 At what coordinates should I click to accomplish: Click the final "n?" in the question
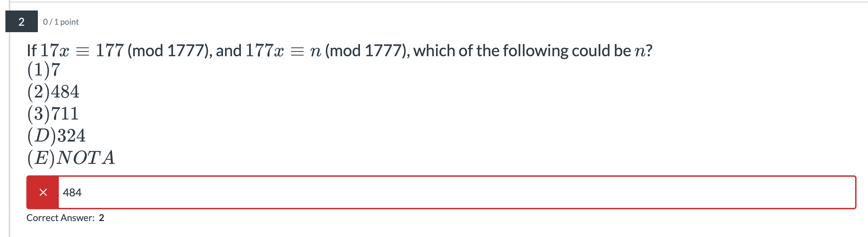(x=644, y=51)
